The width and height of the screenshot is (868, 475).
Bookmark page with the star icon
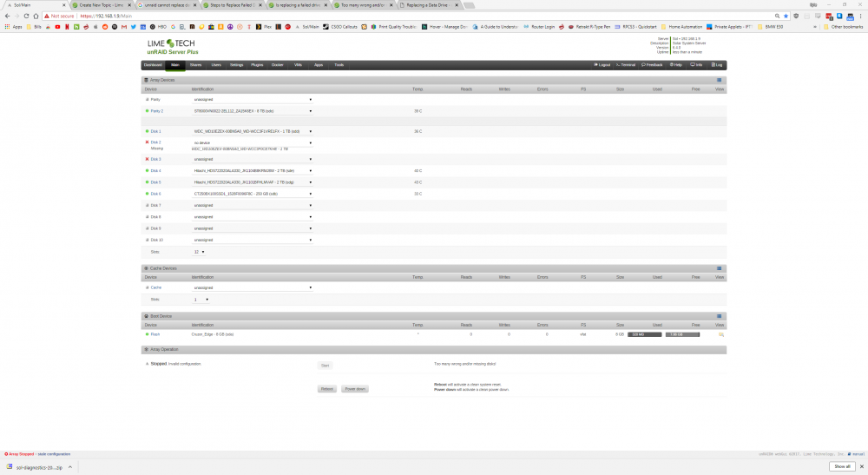[786, 16]
